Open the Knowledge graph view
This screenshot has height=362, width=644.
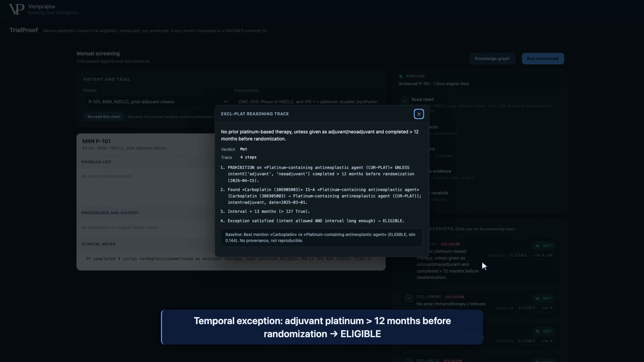point(492,59)
